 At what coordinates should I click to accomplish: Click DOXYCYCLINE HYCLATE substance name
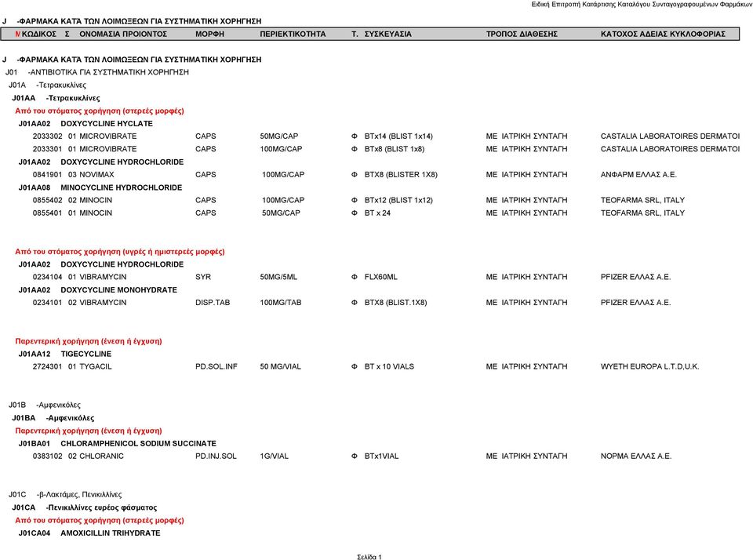pyautogui.click(x=107, y=123)
